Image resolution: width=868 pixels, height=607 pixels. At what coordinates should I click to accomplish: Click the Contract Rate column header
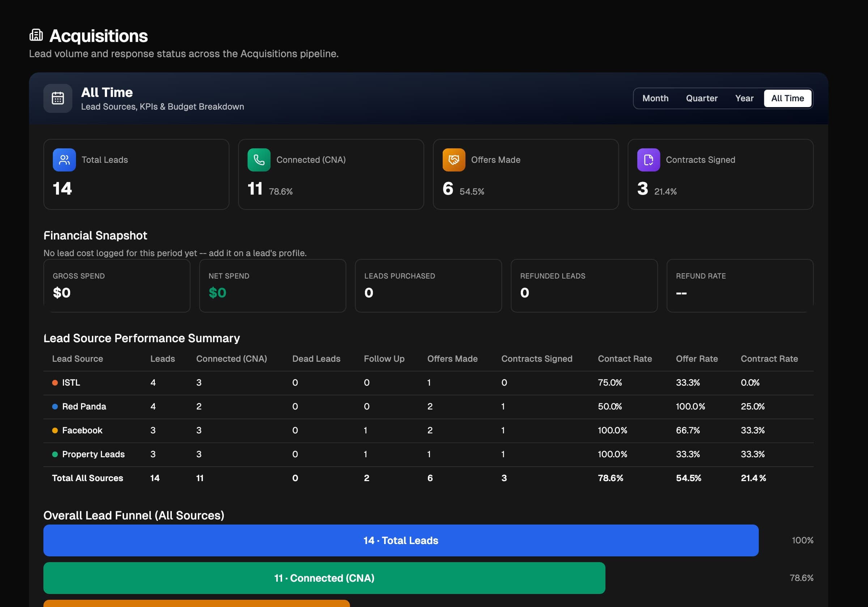[769, 359]
